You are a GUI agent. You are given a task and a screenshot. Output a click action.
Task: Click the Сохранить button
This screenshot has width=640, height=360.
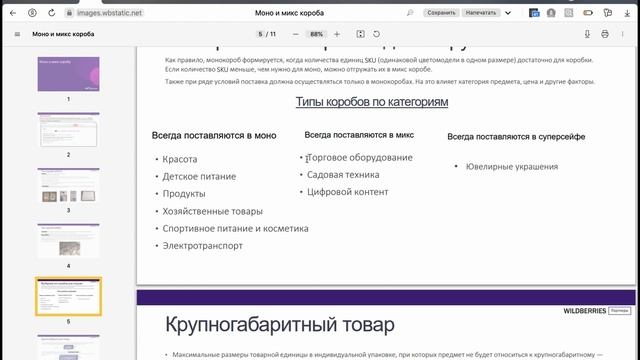441,13
